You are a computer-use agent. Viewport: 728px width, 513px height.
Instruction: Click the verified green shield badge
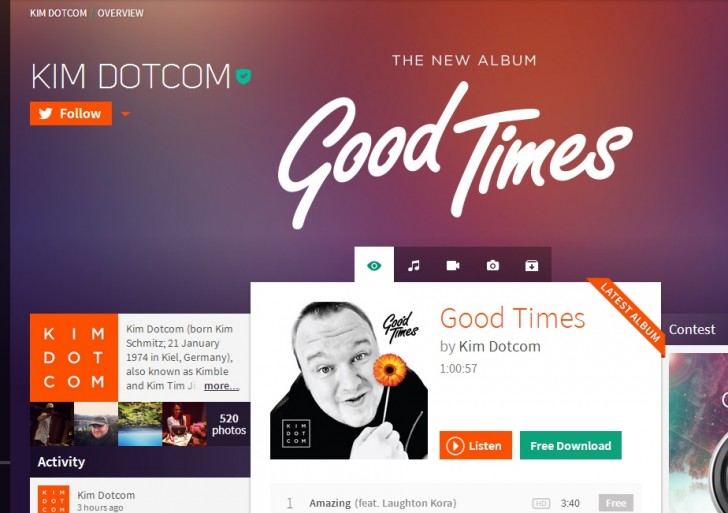243,76
